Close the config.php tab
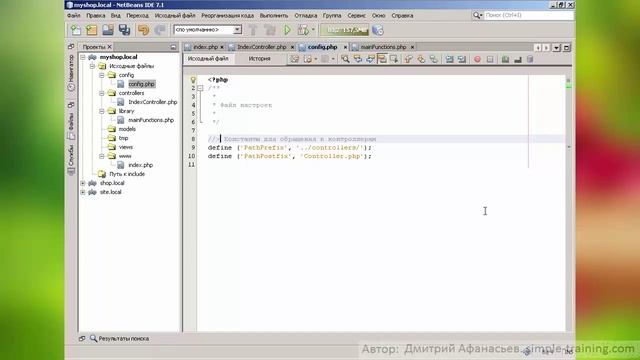Image resolution: width=640 pixels, height=360 pixels. (345, 47)
